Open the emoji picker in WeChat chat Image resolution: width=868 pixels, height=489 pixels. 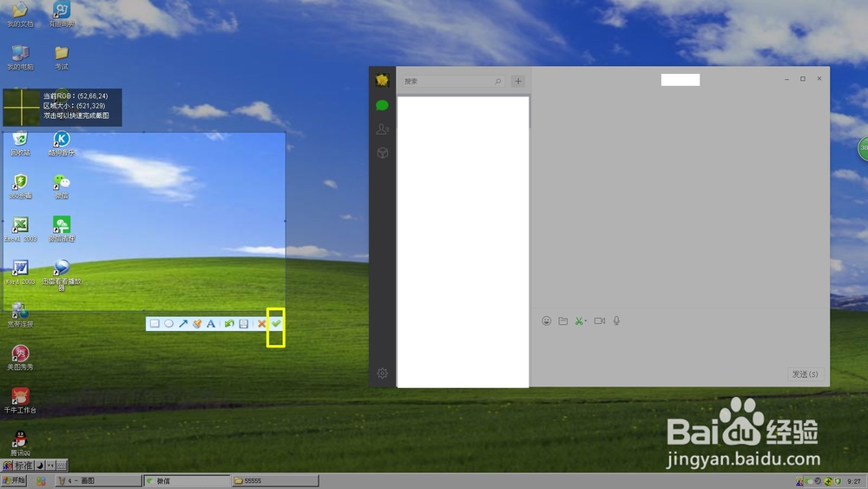point(546,320)
